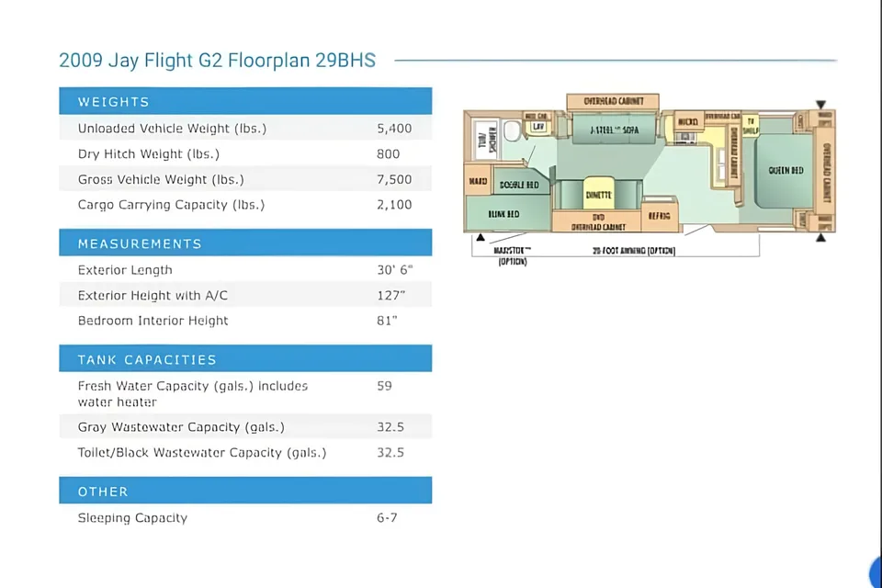Click the 20-foot awning (option) label
The width and height of the screenshot is (882, 588).
[633, 251]
